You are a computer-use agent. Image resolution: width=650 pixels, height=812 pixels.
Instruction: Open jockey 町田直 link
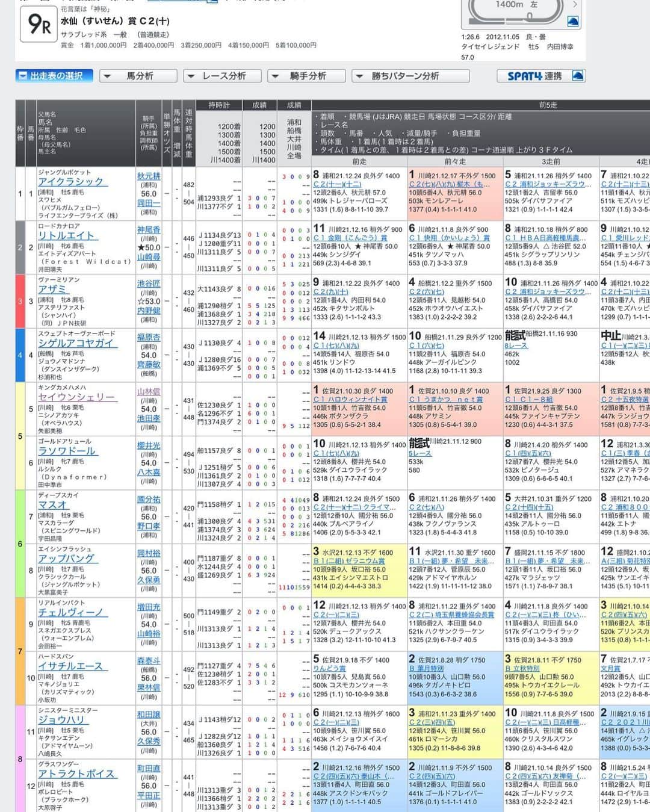[x=149, y=769]
